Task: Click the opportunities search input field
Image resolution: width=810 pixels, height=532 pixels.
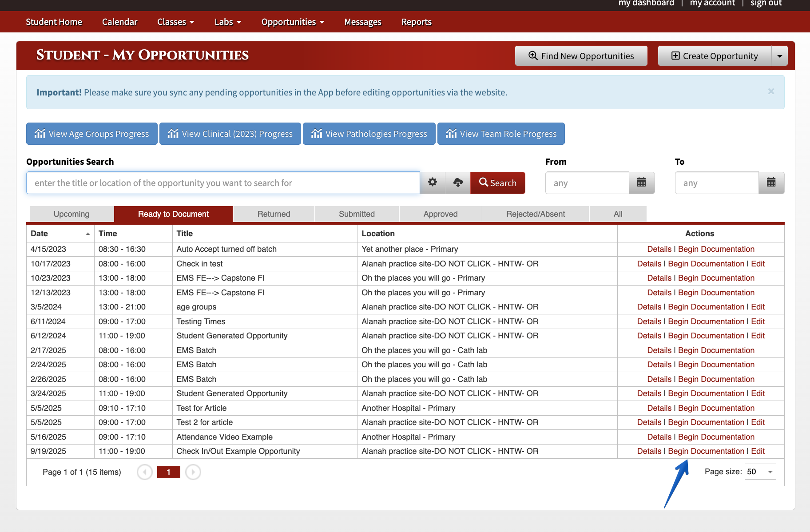Action: [x=222, y=183]
